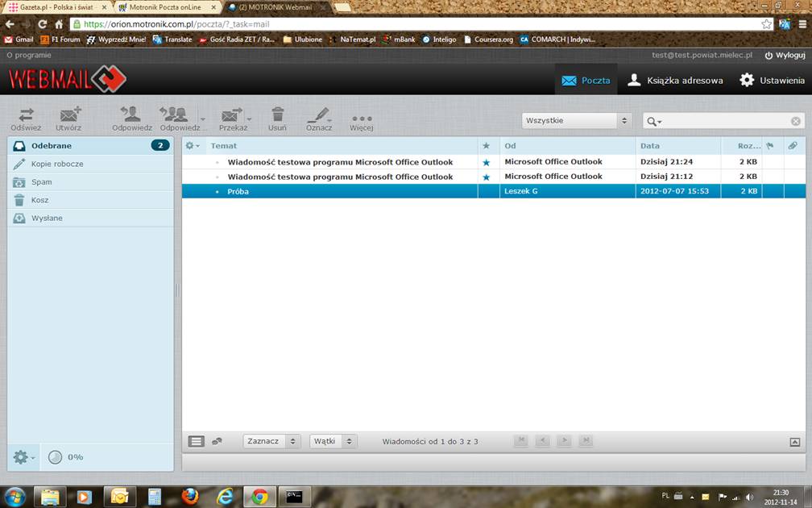Compose new message with Utwórz
Image resolution: width=812 pixels, height=508 pixels.
click(x=69, y=115)
